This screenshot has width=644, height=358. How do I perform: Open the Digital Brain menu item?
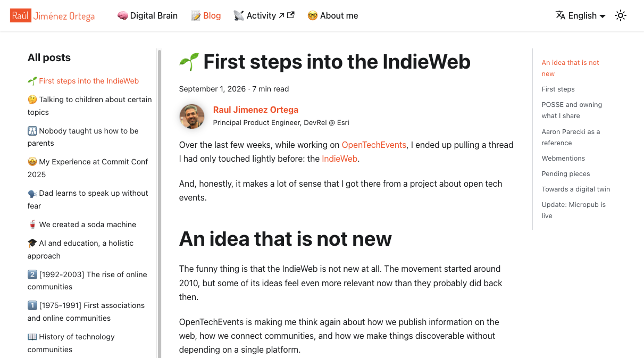pyautogui.click(x=147, y=15)
